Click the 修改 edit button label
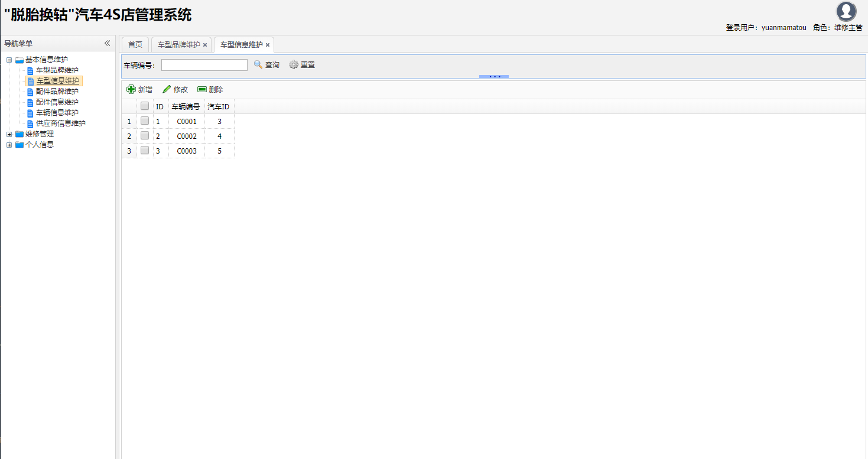Screen dimensions: 868x459 click(x=181, y=90)
